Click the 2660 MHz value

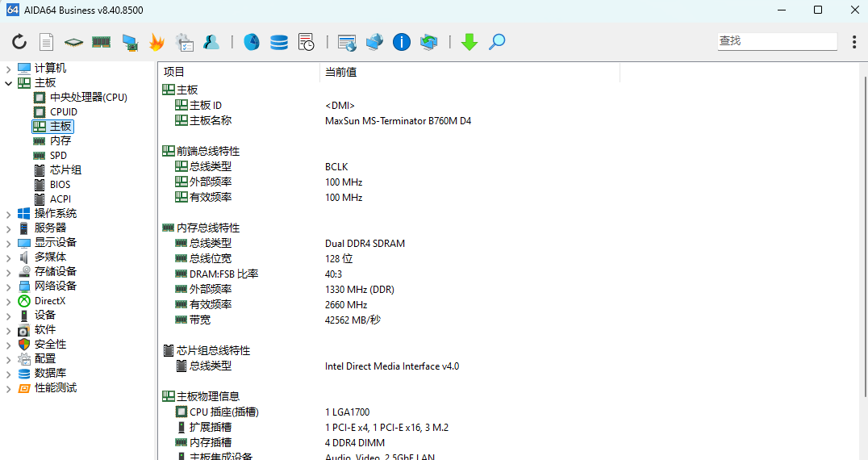tap(346, 305)
